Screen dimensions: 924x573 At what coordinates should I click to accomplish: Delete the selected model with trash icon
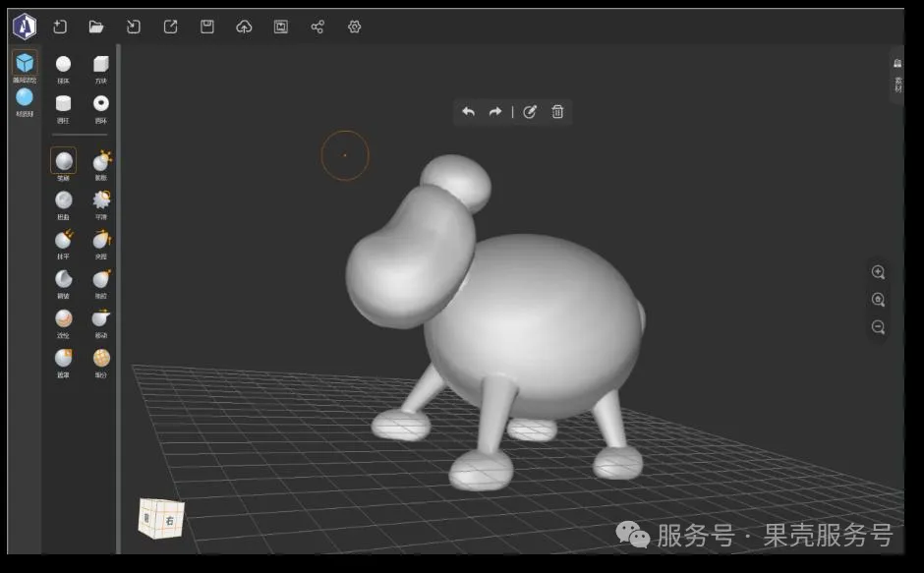pos(557,111)
